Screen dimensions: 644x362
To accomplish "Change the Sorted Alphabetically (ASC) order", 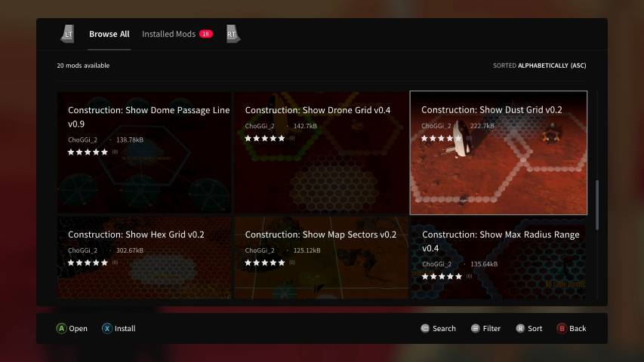I will pyautogui.click(x=539, y=66).
